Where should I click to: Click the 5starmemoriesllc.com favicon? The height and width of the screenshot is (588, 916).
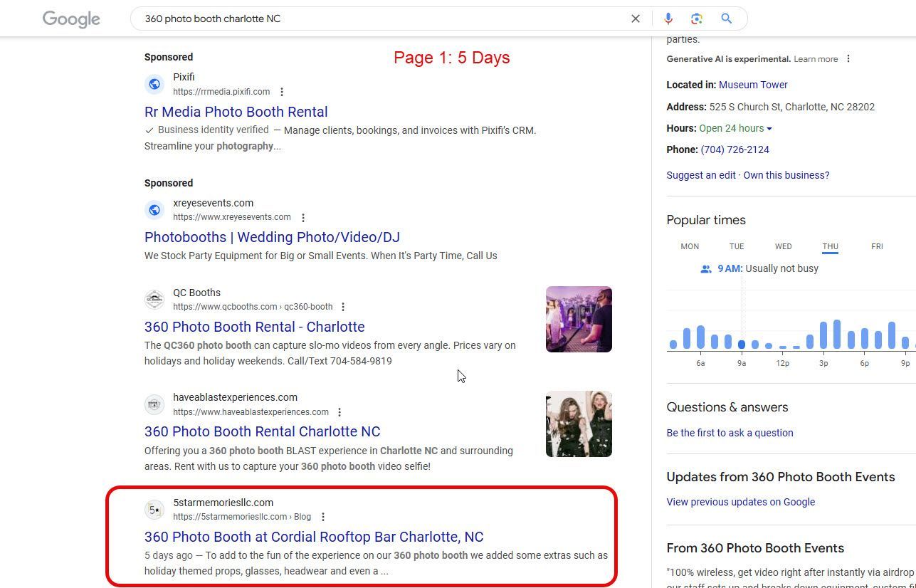tap(154, 510)
